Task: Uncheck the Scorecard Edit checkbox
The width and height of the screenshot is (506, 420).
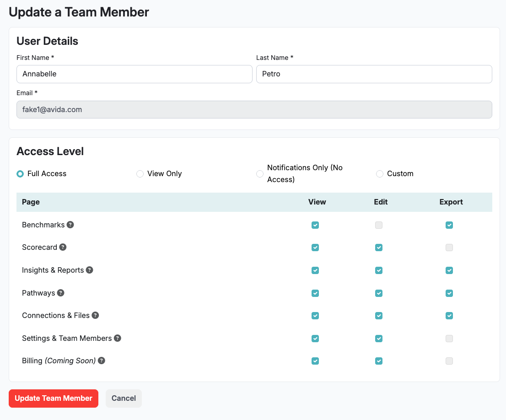Action: [x=379, y=248]
